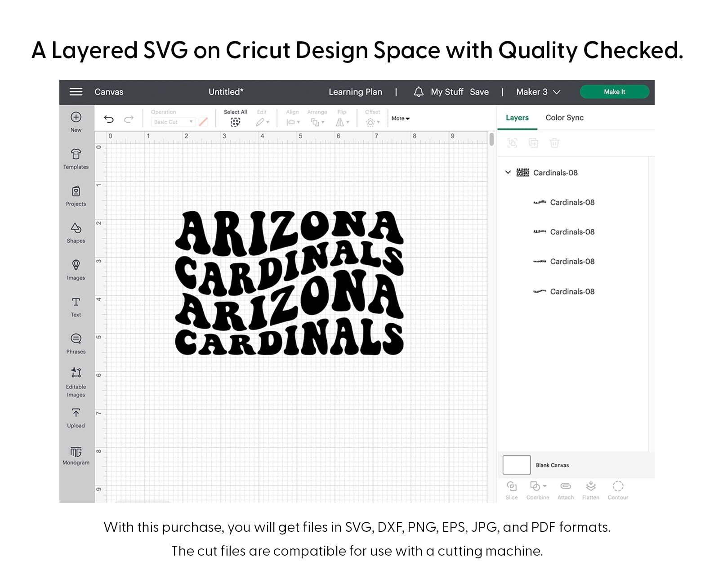Open Learning Plan
The image size is (714, 588).
(355, 92)
